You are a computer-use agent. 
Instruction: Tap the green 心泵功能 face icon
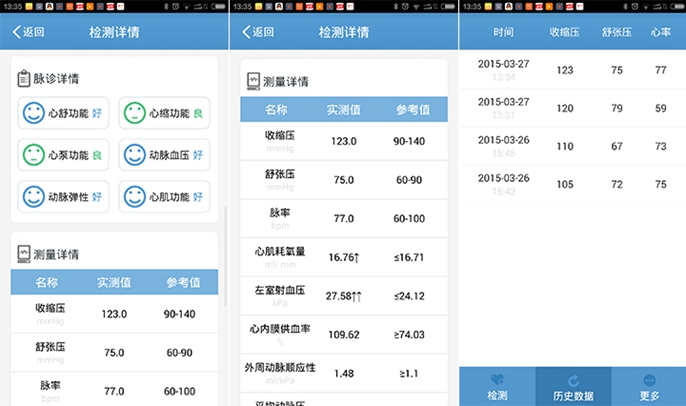(x=34, y=155)
